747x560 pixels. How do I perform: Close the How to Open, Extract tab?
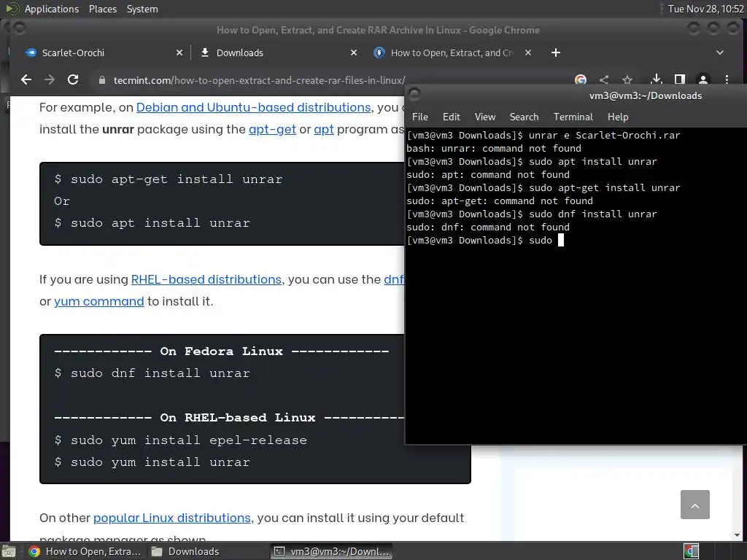click(x=528, y=52)
